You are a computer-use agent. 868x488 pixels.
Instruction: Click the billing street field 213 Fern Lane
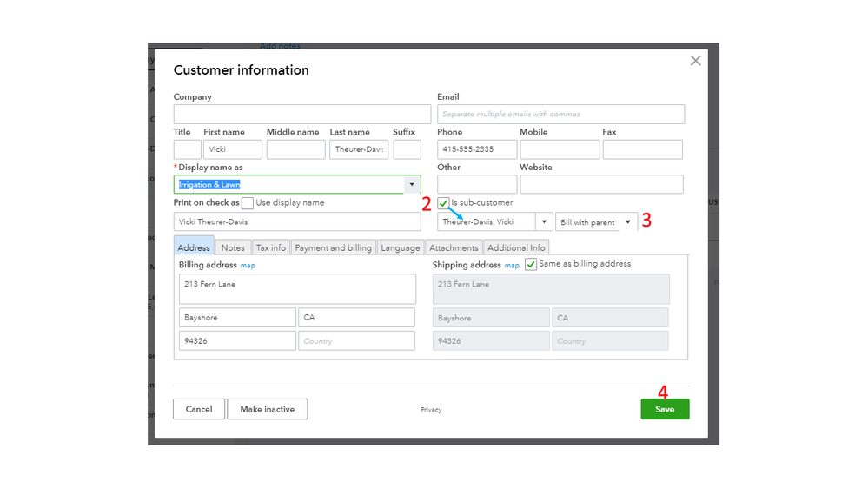click(x=297, y=289)
